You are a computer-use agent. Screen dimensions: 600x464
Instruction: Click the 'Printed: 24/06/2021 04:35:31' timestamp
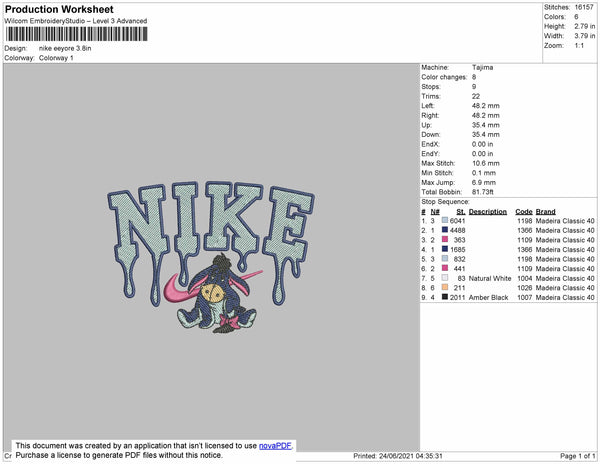pyautogui.click(x=398, y=456)
